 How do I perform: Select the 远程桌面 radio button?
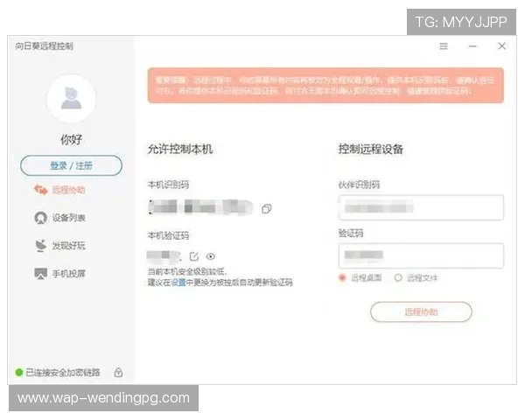[x=342, y=277]
